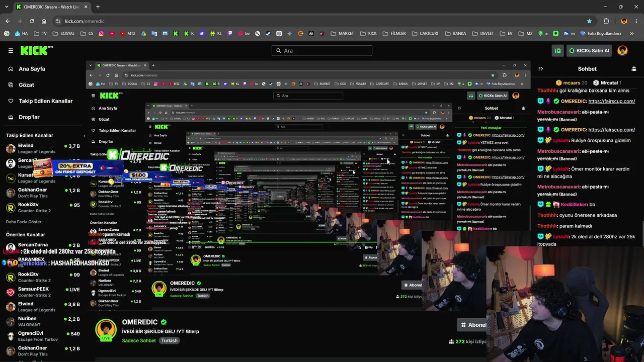Screen dimensions: 644x362
Task: Select BARANBEX in Önerilen Kanallar
Action: coord(43,262)
